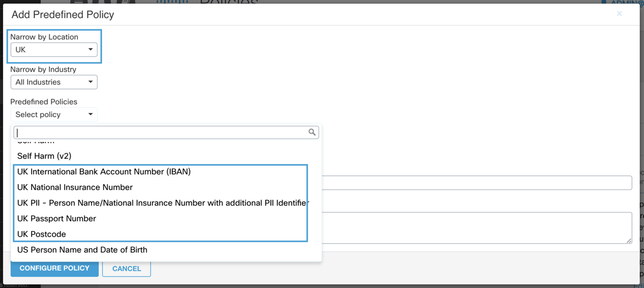
Task: Click the magnifier icon in policy search
Action: point(312,132)
